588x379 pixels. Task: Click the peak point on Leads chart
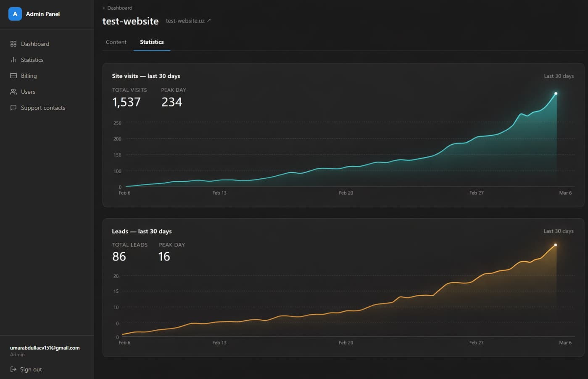pos(556,245)
